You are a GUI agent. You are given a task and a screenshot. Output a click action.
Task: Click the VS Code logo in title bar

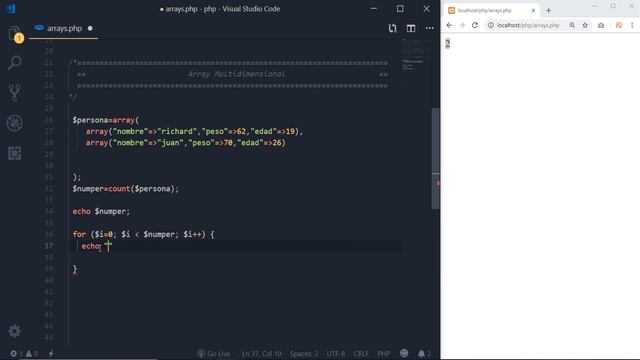coord(11,9)
